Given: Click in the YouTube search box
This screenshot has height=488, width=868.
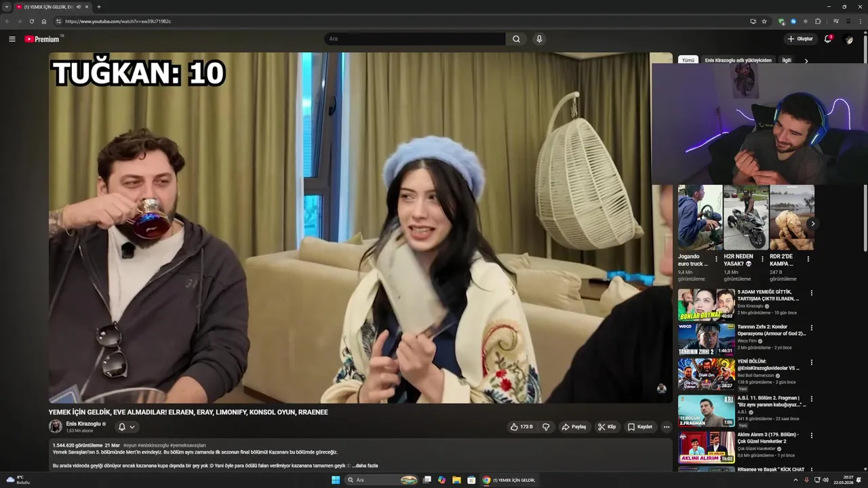Looking at the screenshot, I should coord(415,39).
